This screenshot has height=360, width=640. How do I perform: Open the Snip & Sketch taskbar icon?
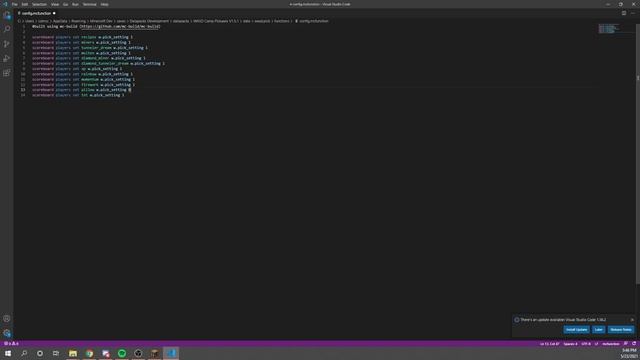tap(106, 353)
